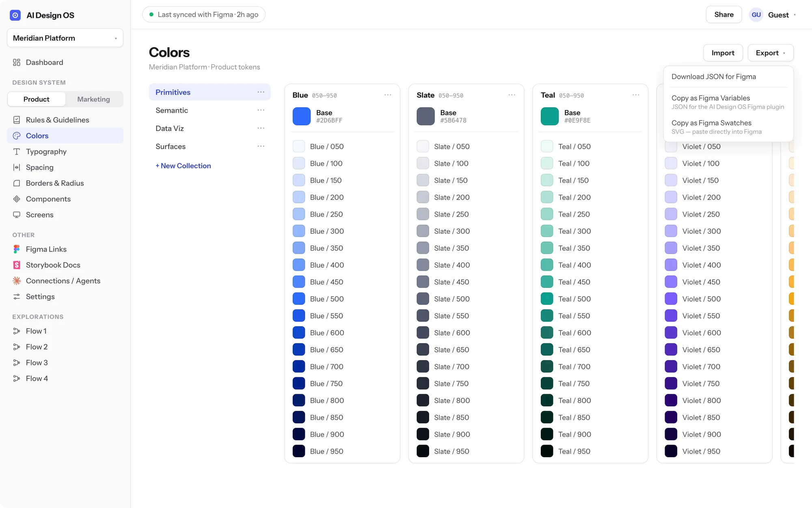Choose Copy as Figma Variables
812x508 pixels.
click(728, 102)
